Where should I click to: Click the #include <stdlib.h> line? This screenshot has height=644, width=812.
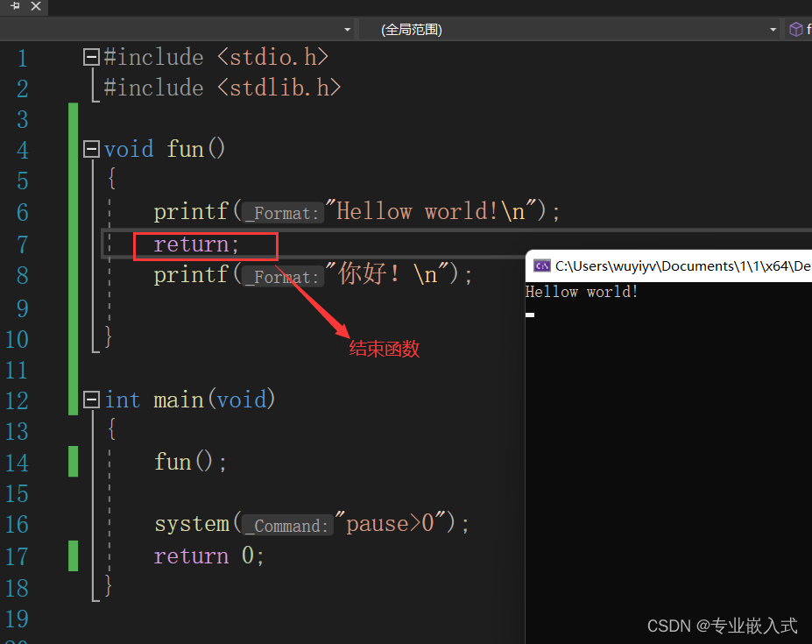point(222,88)
